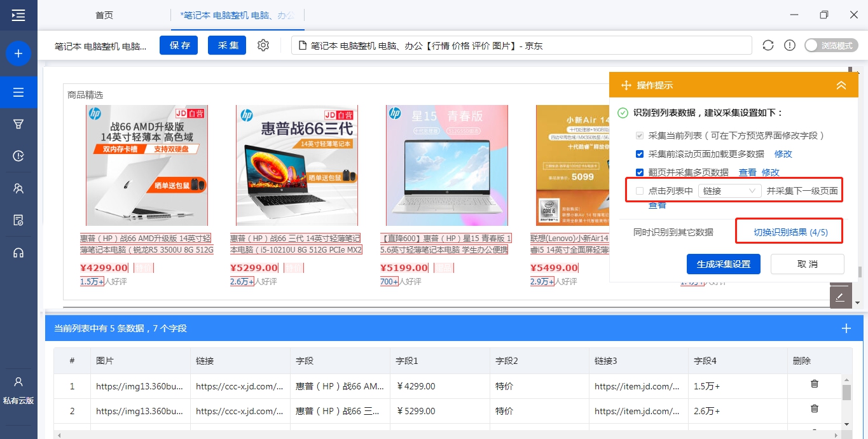Click the 战66 AMD升级版 product image
The image size is (868, 439).
coord(147,165)
